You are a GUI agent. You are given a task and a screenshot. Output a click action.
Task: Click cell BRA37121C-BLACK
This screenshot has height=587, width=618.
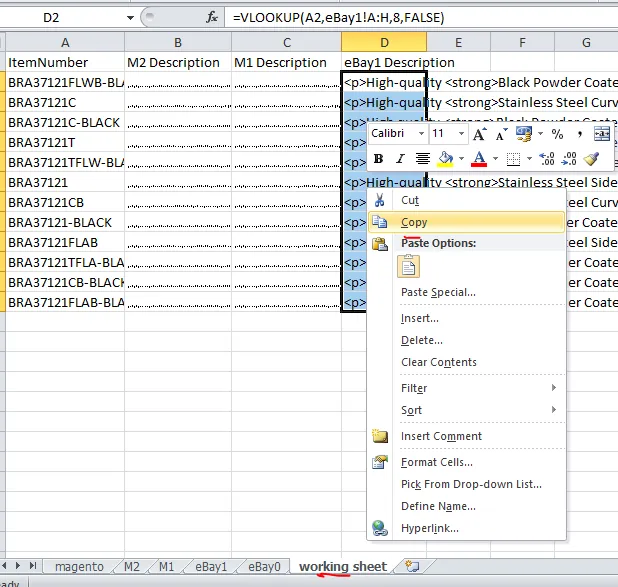(x=65, y=123)
